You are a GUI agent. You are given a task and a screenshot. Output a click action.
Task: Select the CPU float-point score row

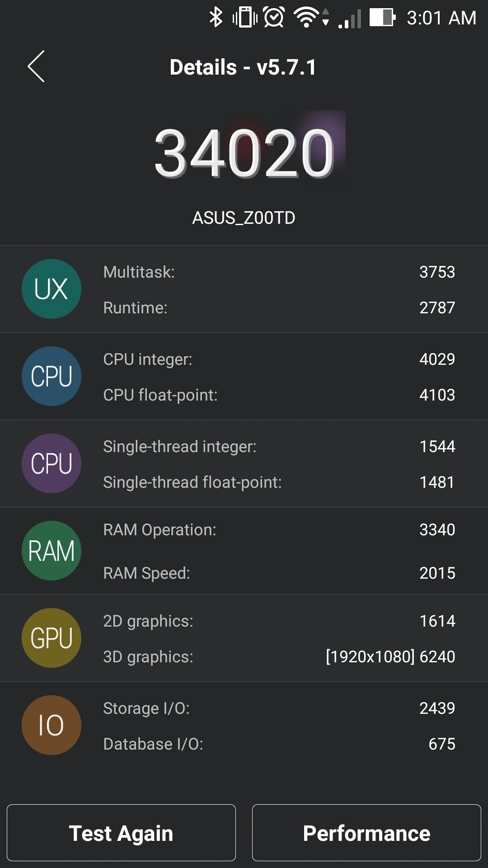click(x=279, y=395)
